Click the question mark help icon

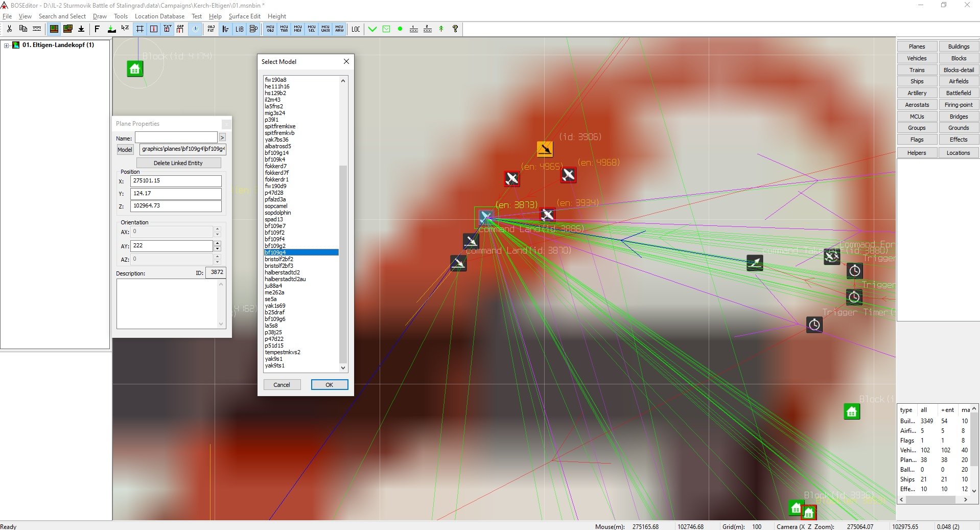(455, 29)
